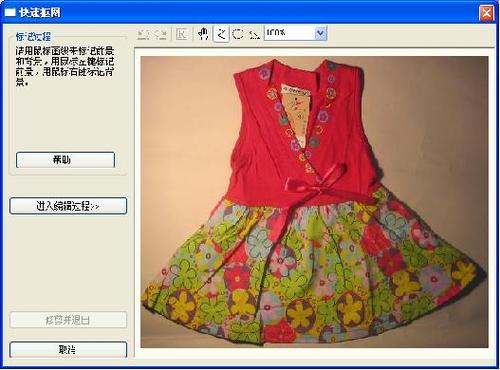Click the grayed redo toolbar icon

click(160, 34)
